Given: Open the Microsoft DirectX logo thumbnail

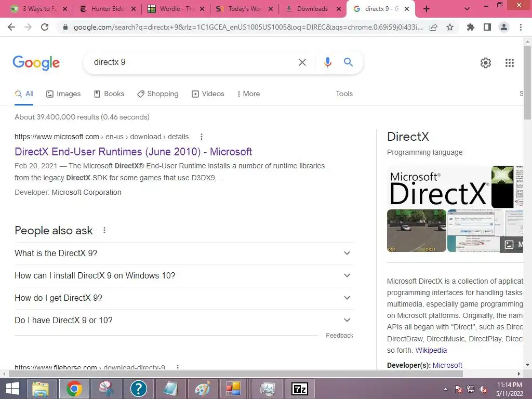Looking at the screenshot, I should 439,187.
